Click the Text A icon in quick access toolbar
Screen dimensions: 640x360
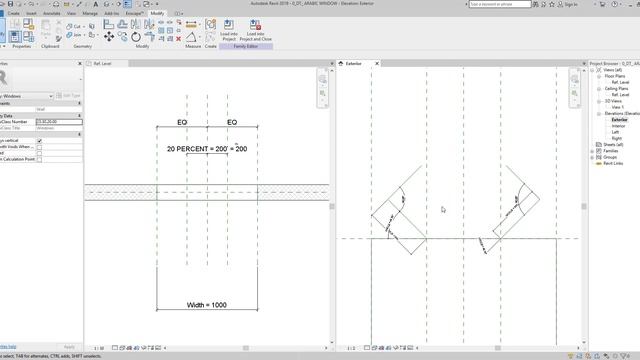click(x=96, y=4)
